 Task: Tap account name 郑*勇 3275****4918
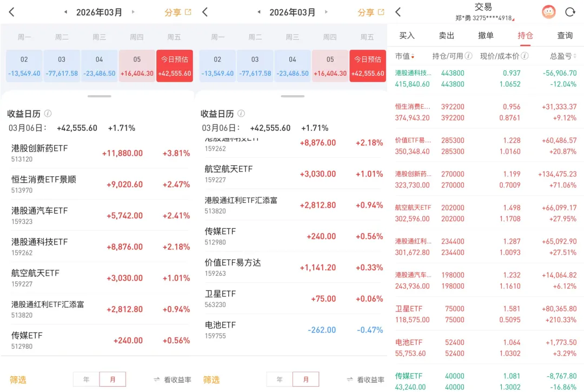coord(485,18)
